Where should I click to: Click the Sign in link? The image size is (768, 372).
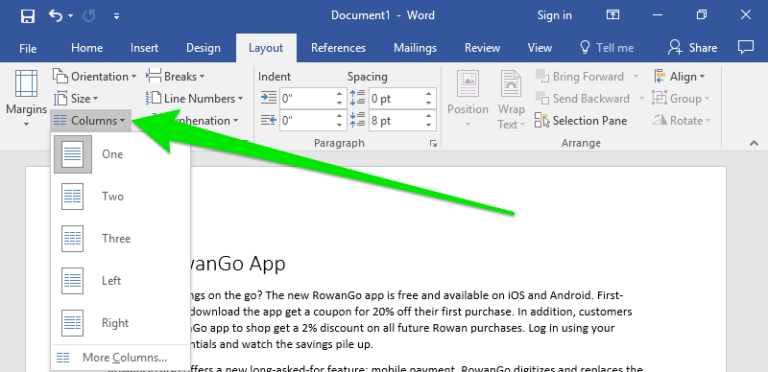point(554,15)
